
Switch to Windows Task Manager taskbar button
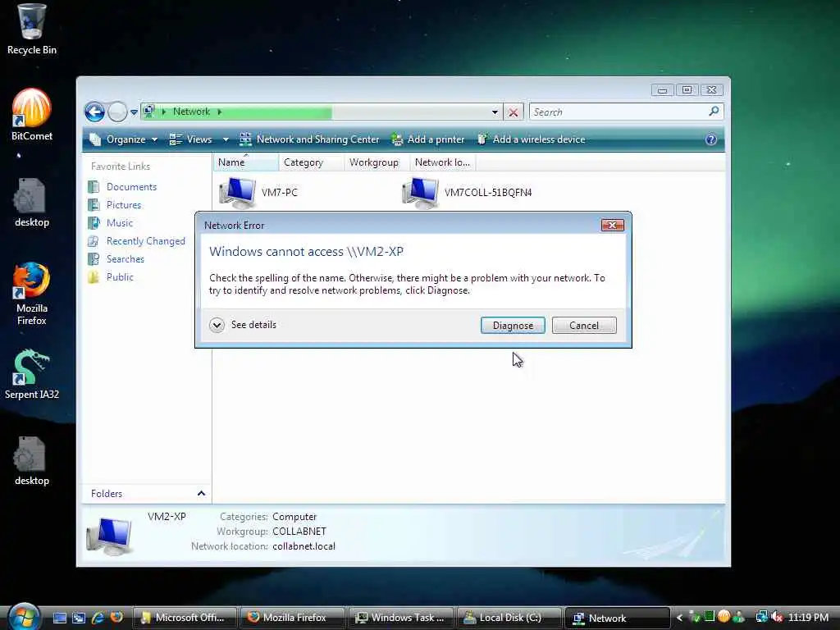400,618
